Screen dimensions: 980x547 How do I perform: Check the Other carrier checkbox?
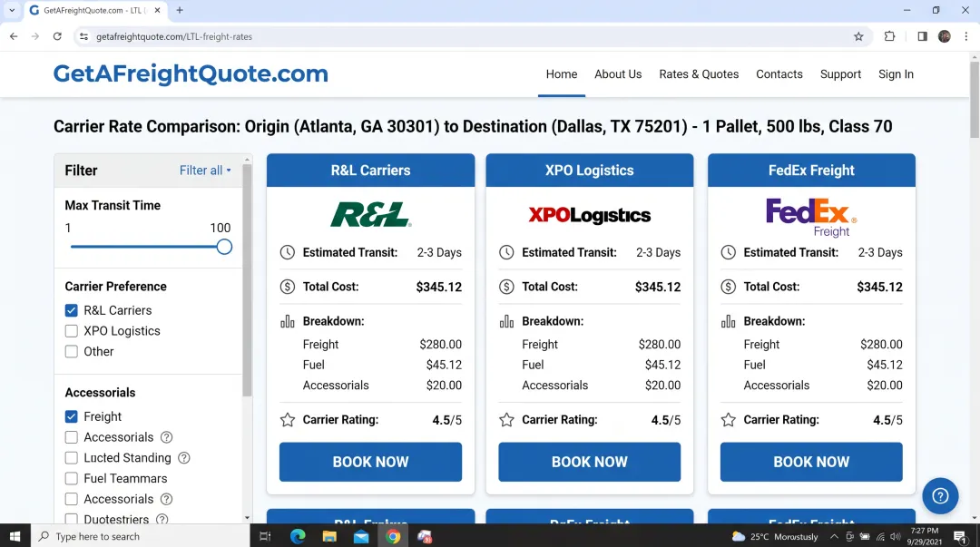72,352
